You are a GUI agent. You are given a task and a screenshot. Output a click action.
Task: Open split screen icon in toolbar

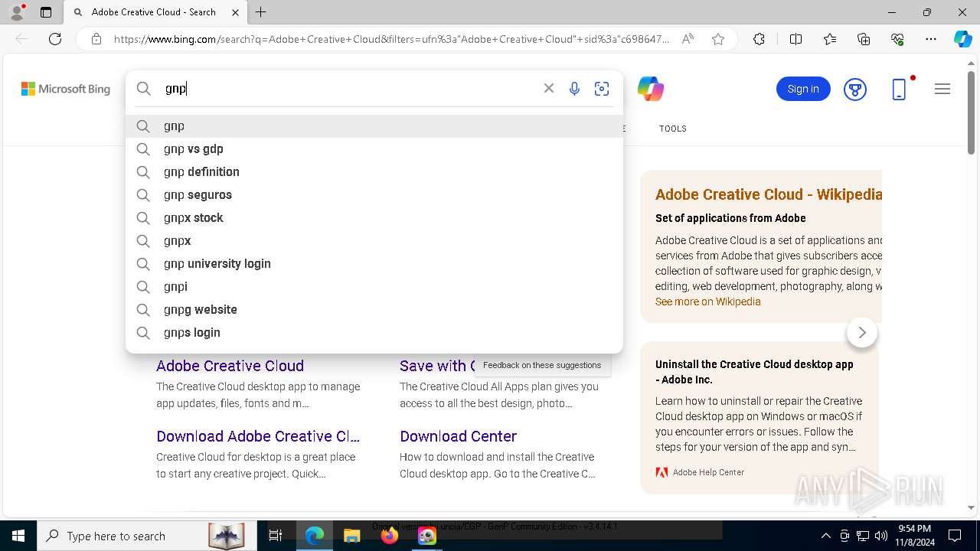pos(795,39)
